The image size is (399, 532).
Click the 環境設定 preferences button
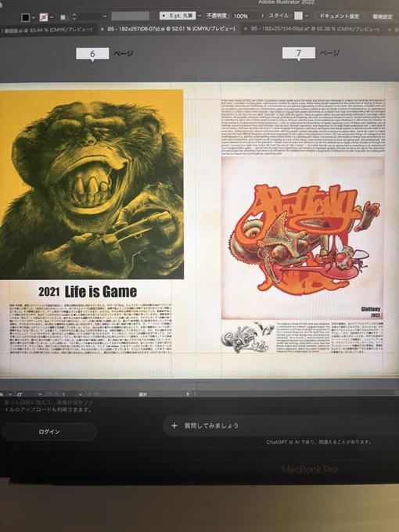point(383,16)
